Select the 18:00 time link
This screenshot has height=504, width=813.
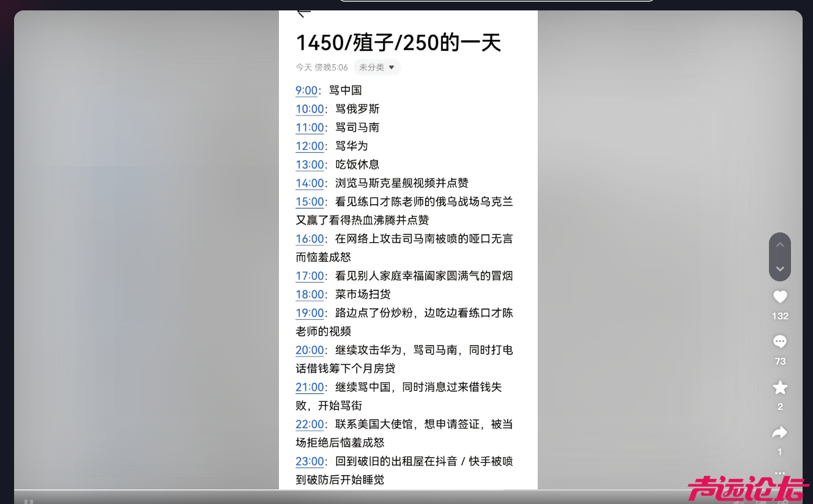pos(310,294)
